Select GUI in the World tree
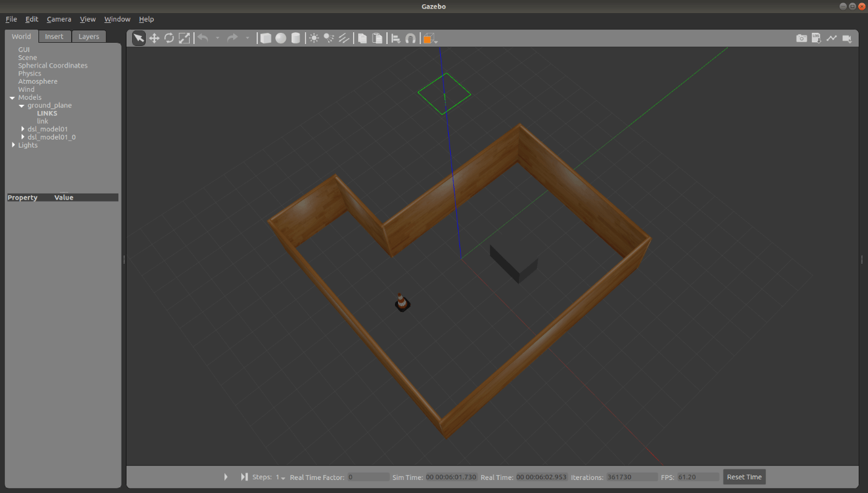This screenshot has height=493, width=868. (24, 50)
